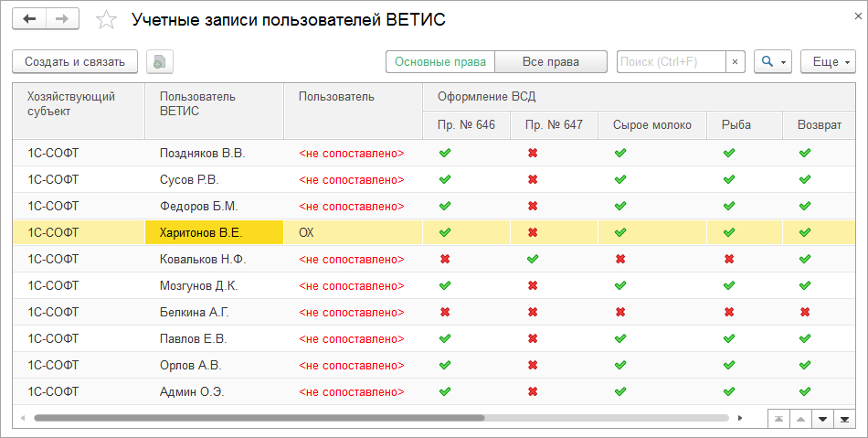Switch to Все права view
Image resolution: width=868 pixels, height=438 pixels.
(551, 62)
